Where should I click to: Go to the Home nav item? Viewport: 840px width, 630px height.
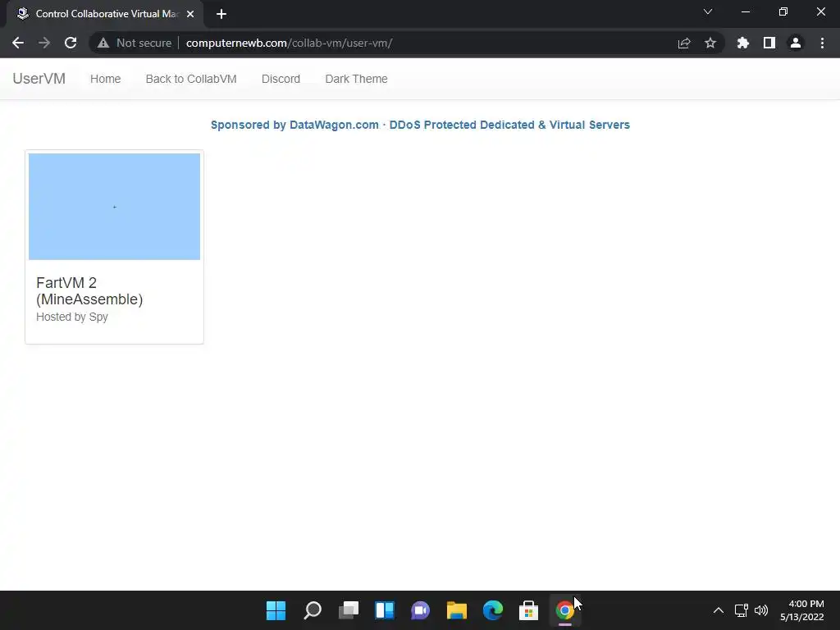click(106, 79)
